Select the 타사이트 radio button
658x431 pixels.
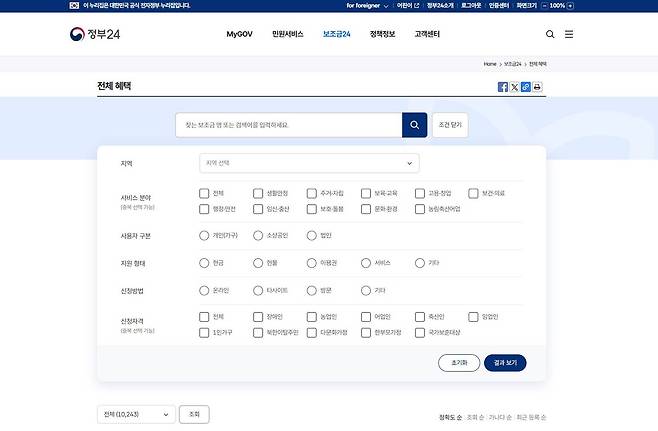tap(258, 290)
